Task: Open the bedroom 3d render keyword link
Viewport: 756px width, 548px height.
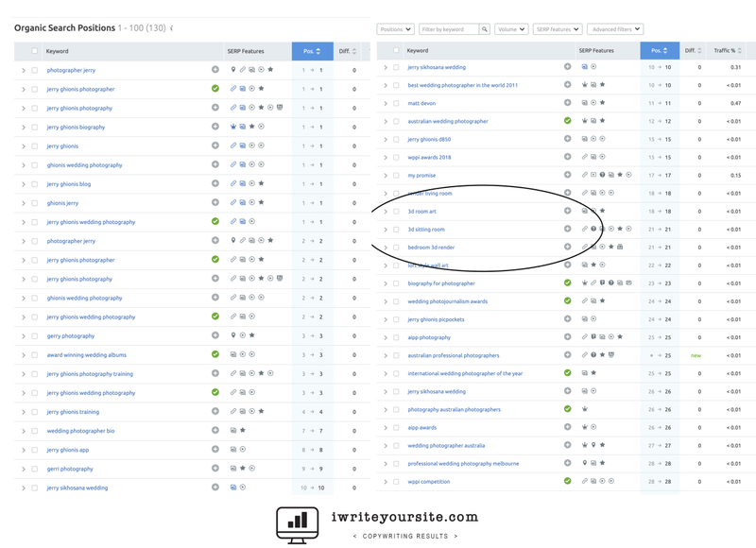Action: click(x=431, y=248)
